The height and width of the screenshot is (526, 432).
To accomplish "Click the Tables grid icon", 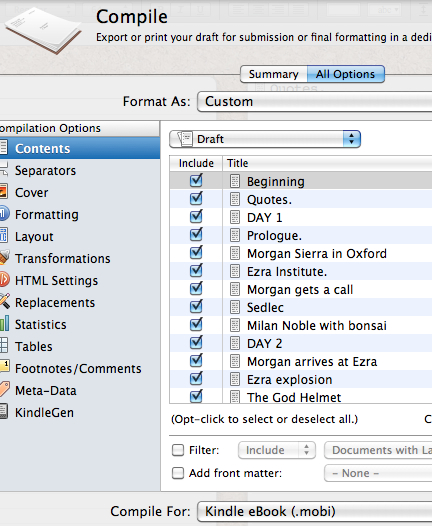I will 4,345.
